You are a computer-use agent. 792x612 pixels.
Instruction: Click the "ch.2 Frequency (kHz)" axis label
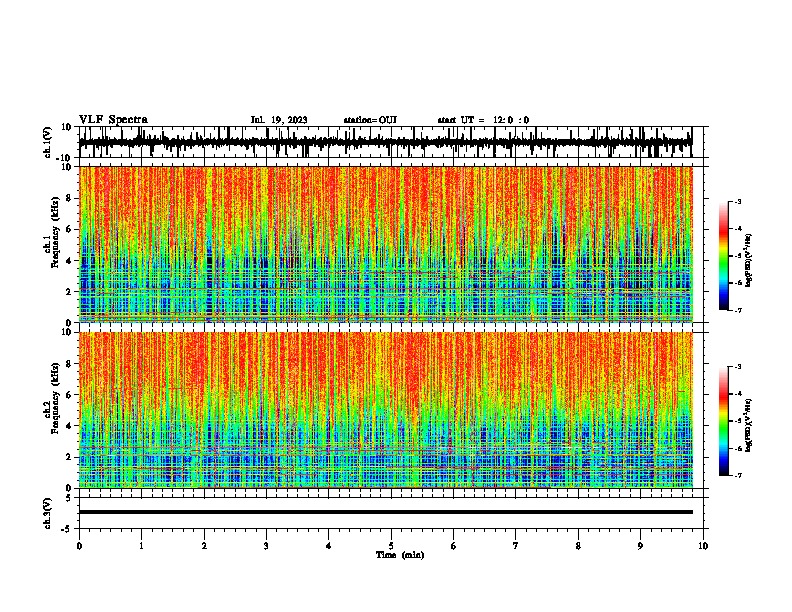(51, 398)
